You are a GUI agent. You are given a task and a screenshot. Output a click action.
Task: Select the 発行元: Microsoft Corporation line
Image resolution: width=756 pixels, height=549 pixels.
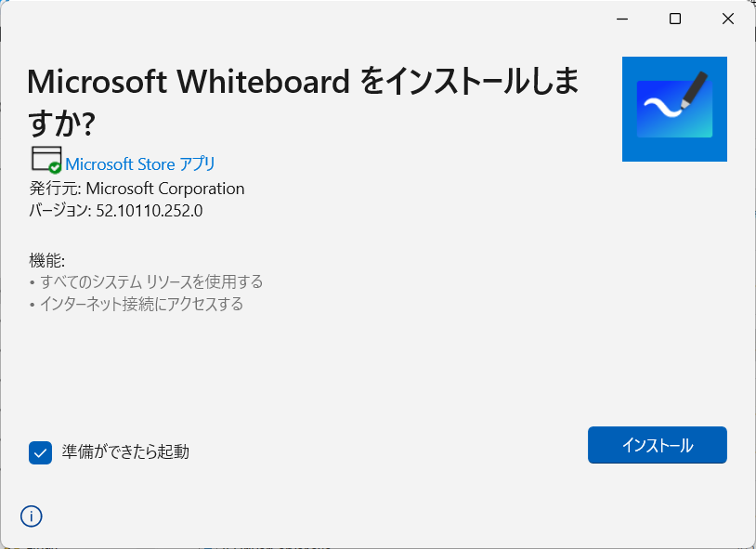tap(137, 189)
